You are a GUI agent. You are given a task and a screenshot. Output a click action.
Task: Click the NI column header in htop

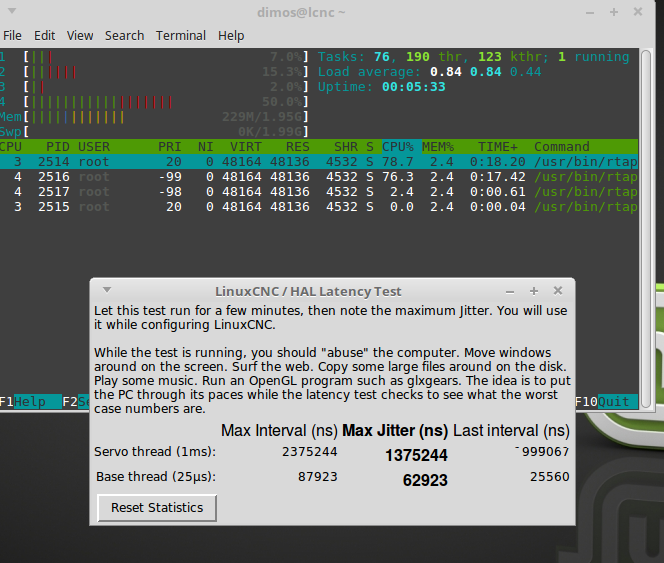(x=205, y=147)
